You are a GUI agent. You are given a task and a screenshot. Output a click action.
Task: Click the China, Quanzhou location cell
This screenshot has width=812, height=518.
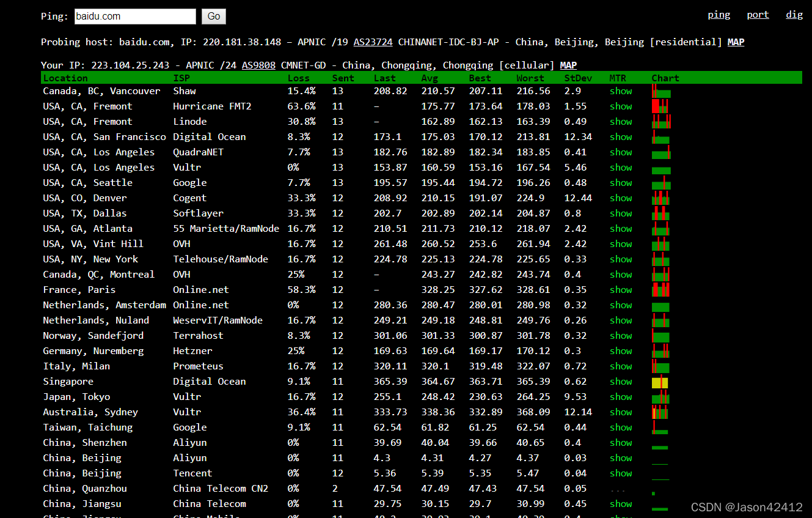pyautogui.click(x=85, y=489)
